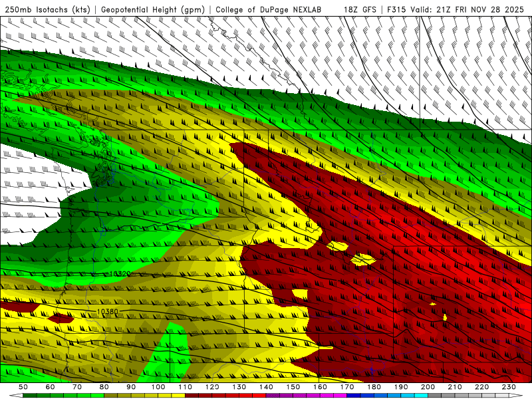Select the '18Z GFS' model run label
This screenshot has width=532, height=399.
tap(360, 10)
